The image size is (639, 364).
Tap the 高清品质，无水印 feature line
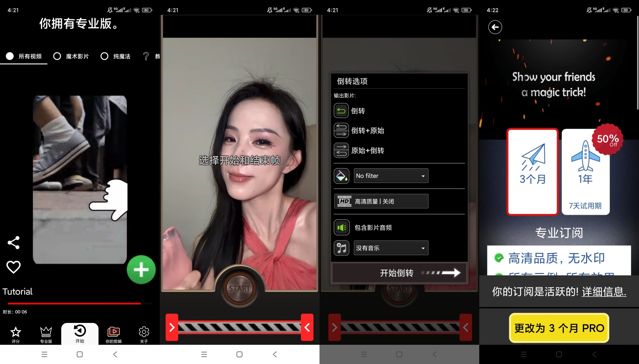pyautogui.click(x=556, y=258)
